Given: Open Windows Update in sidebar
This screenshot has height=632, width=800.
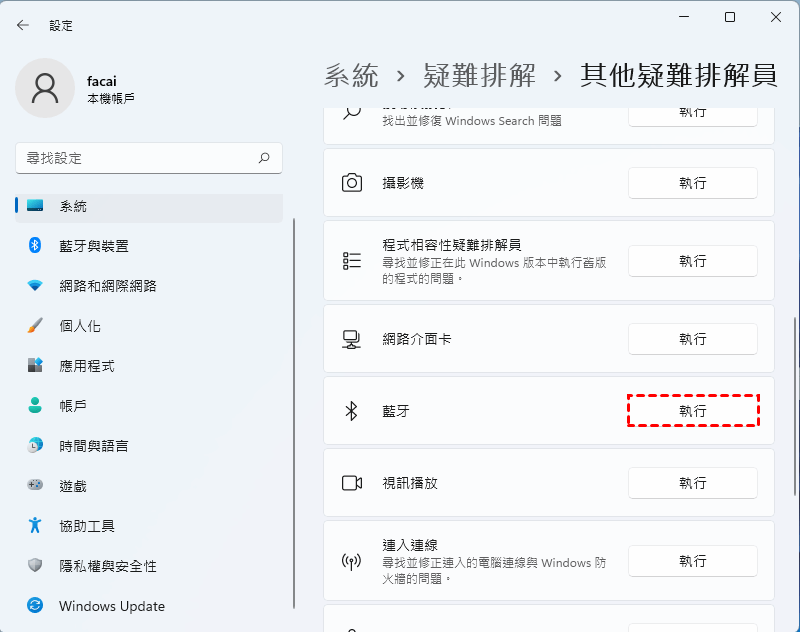Looking at the screenshot, I should click(149, 605).
